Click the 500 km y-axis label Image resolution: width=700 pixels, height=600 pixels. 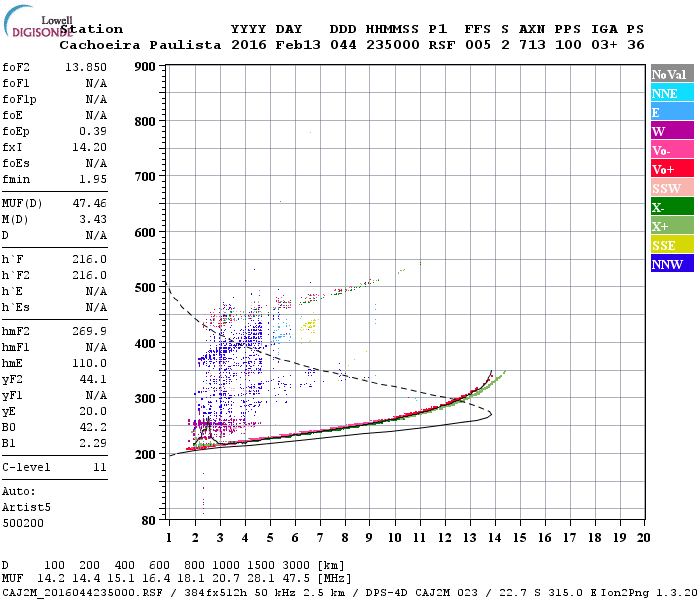[145, 288]
